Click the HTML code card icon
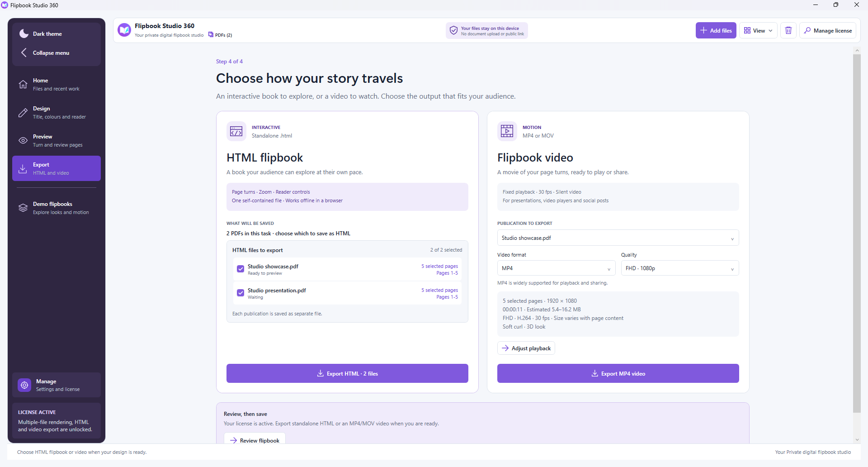 (x=236, y=131)
